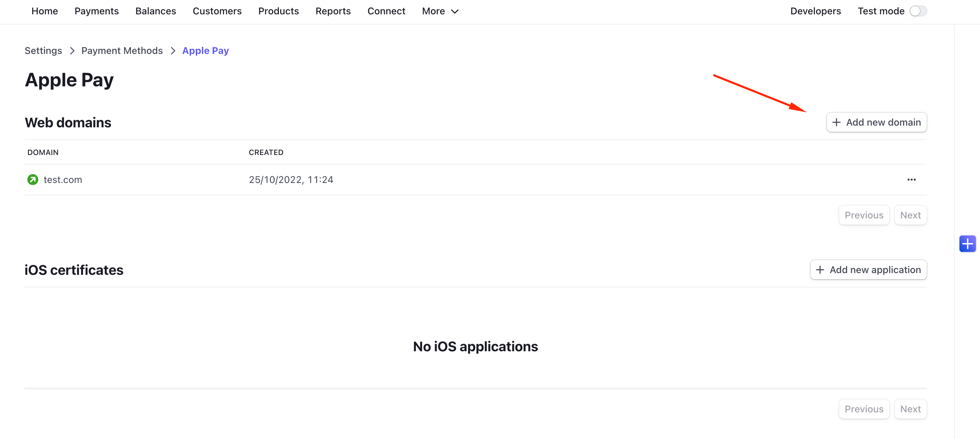Go to Payments section
This screenshot has height=439, width=980.
(97, 11)
